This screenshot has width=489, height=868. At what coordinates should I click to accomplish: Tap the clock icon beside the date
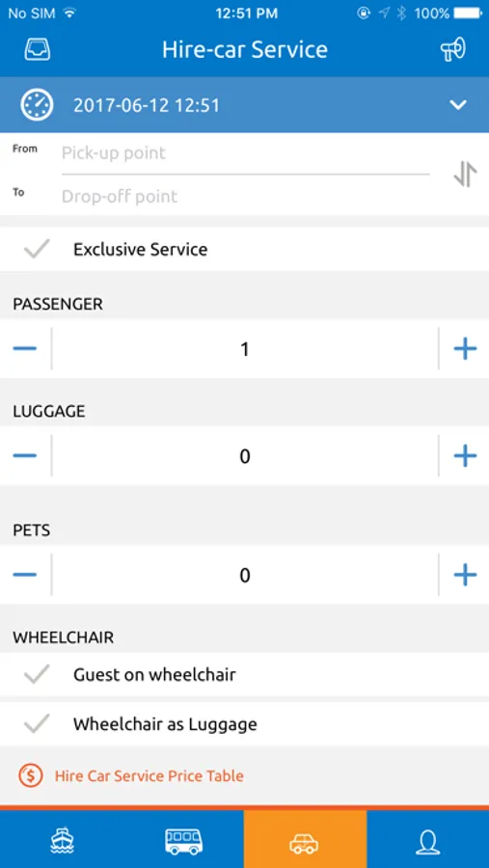(37, 104)
